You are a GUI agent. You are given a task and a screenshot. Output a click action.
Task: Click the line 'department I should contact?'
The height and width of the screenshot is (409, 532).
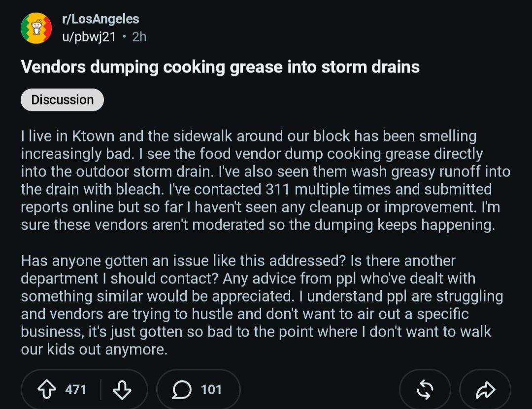(248, 278)
